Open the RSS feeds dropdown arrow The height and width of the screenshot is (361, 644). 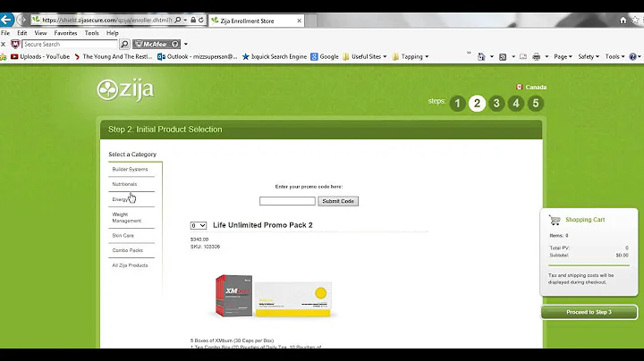click(x=513, y=56)
